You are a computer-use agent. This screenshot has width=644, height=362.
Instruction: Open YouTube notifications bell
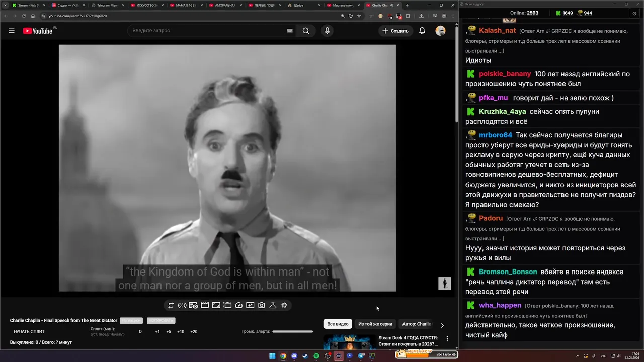point(422,31)
